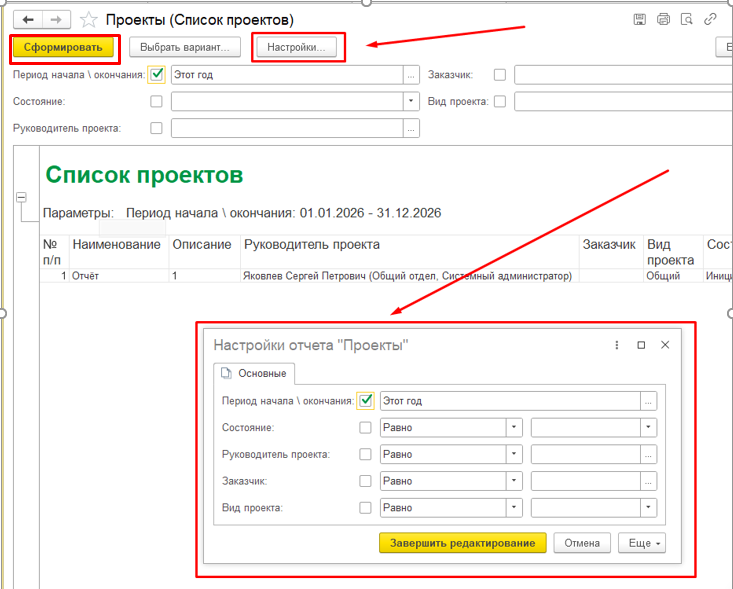The image size is (733, 589).
Task: Open Выбрать вариант... button
Action: click(x=185, y=47)
